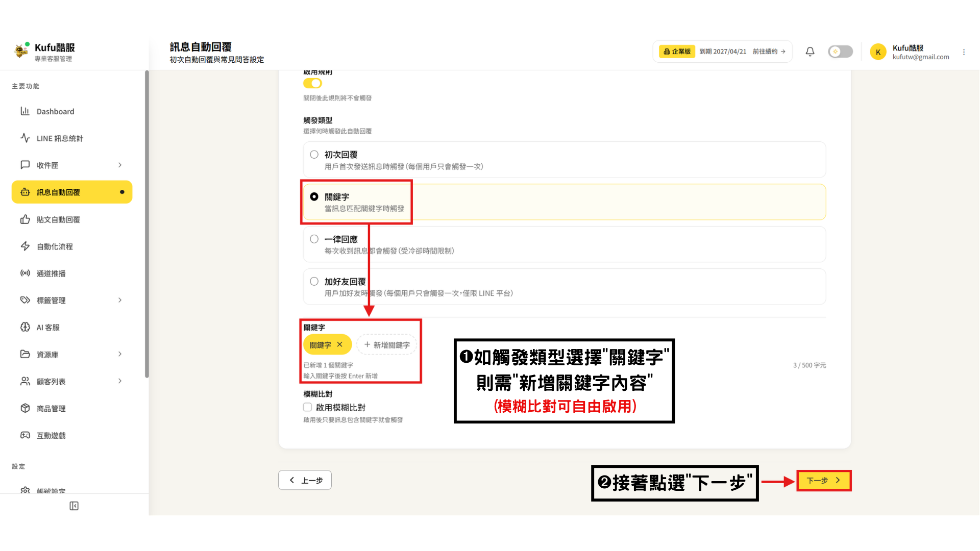Click the 下一步 next button
Viewport: 980px width, 551px height.
point(824,481)
